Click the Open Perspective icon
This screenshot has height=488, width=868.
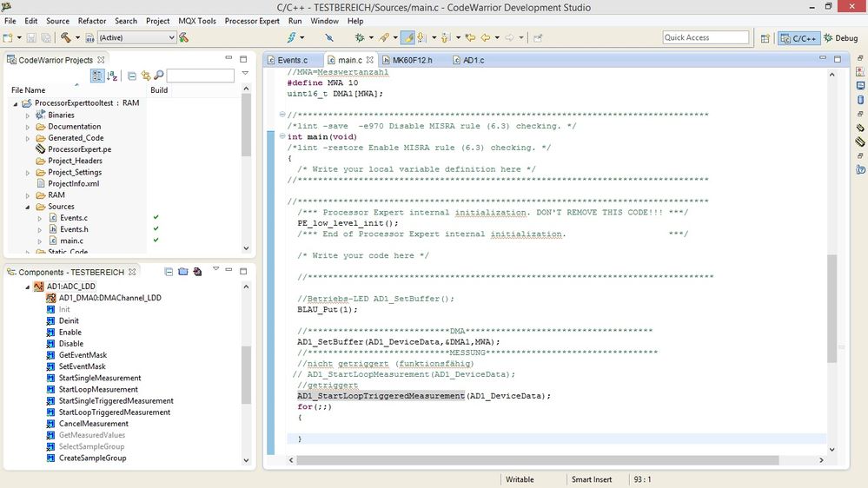pos(765,38)
